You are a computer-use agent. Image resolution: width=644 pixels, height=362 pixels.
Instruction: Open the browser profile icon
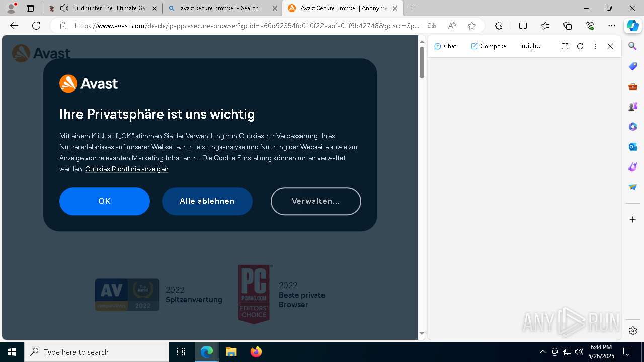pyautogui.click(x=11, y=8)
